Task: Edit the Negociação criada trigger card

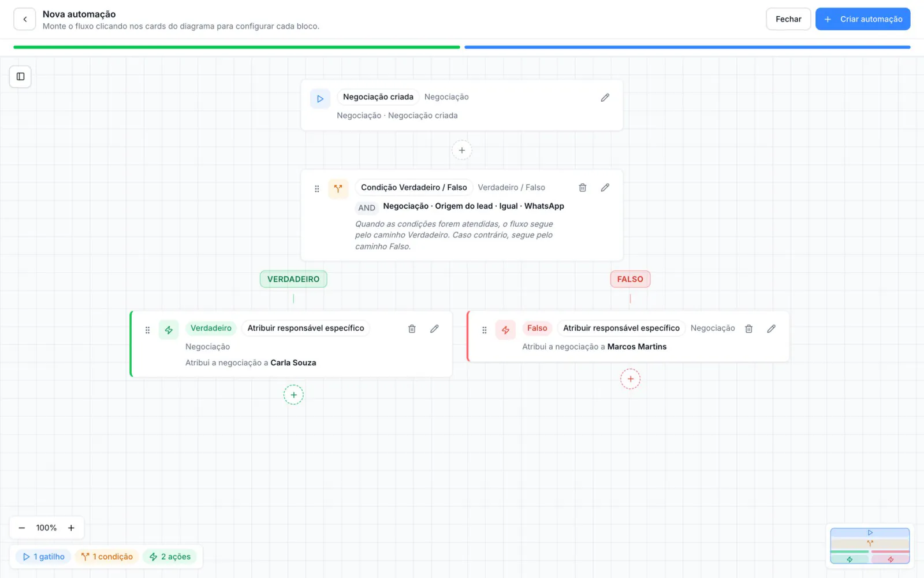Action: [x=605, y=98]
